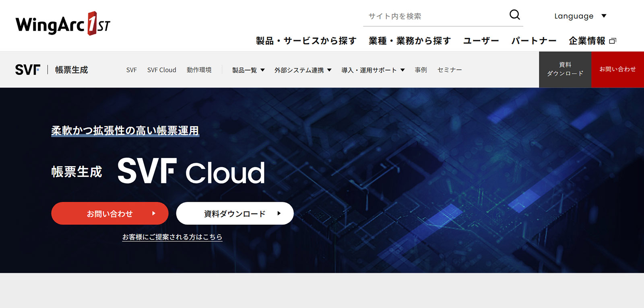Open 業種・業務から探す menu

click(x=410, y=41)
